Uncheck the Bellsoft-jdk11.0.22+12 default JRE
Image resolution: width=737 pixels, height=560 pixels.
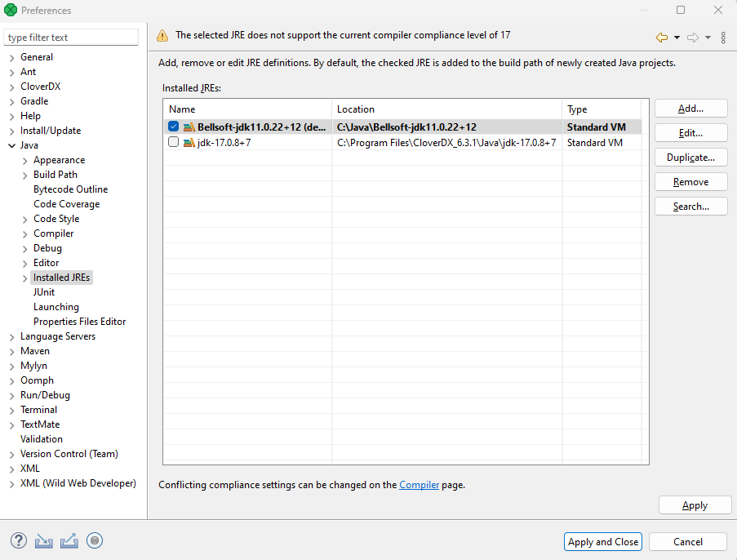pyautogui.click(x=173, y=127)
